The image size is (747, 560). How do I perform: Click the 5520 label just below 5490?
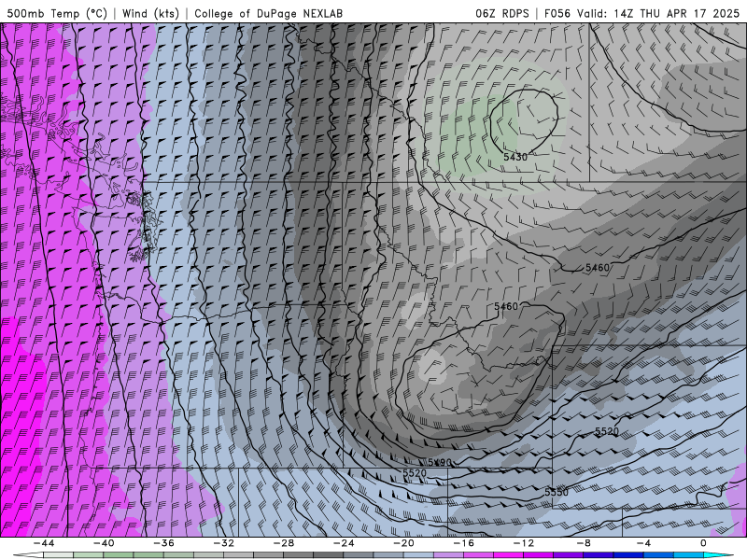tap(415, 473)
